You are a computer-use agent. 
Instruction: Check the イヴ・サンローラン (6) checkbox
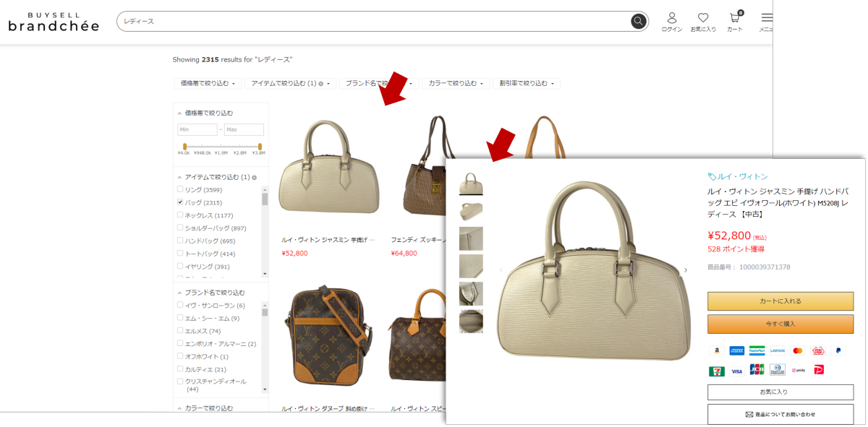click(180, 305)
